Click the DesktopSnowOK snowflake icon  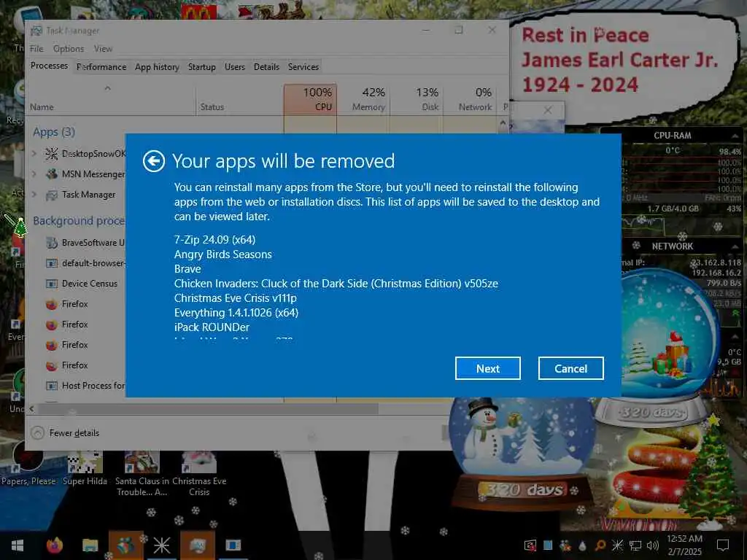tap(52, 153)
